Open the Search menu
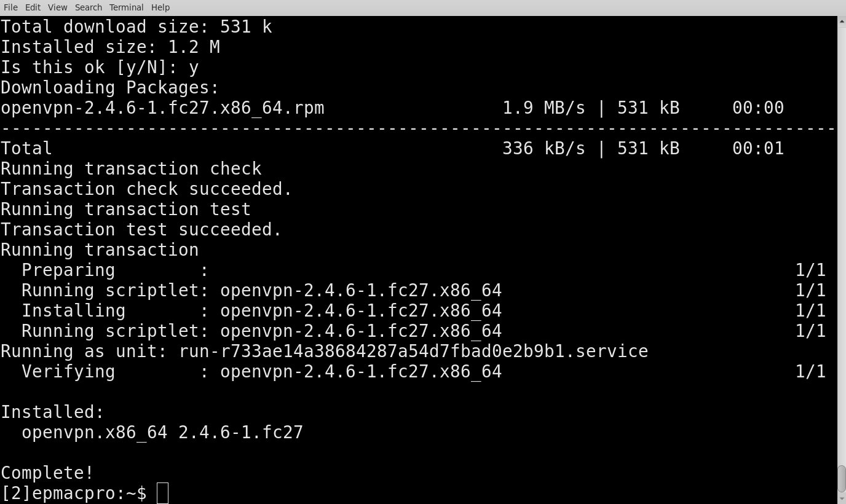The image size is (846, 504). tap(89, 7)
